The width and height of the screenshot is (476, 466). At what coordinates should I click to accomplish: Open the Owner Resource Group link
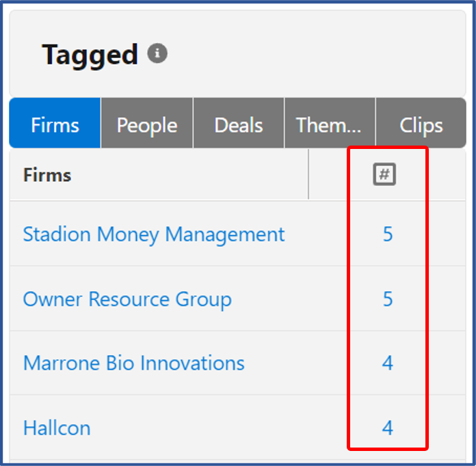127,299
